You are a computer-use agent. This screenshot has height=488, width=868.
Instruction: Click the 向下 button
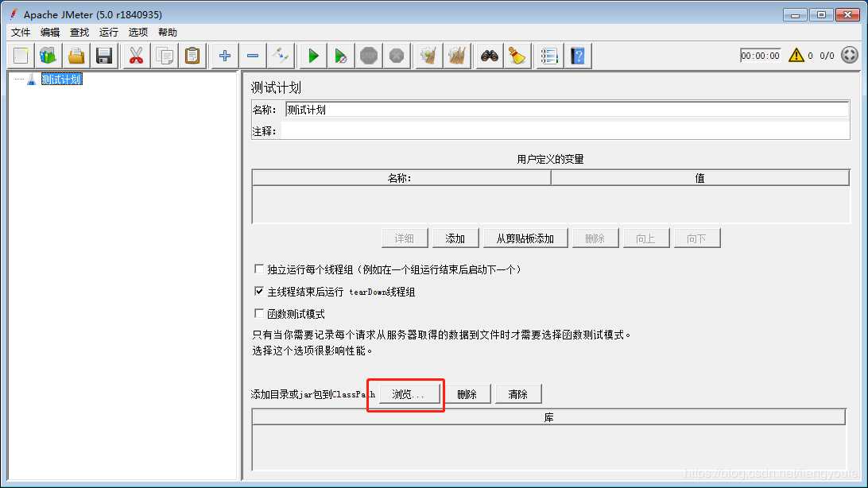click(697, 238)
